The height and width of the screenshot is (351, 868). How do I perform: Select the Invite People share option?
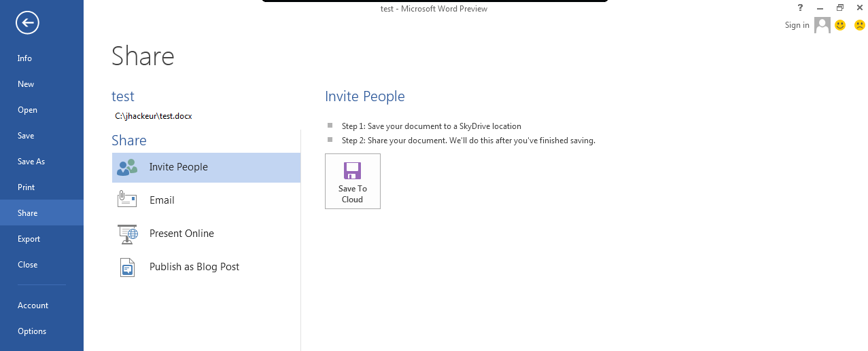tap(206, 167)
